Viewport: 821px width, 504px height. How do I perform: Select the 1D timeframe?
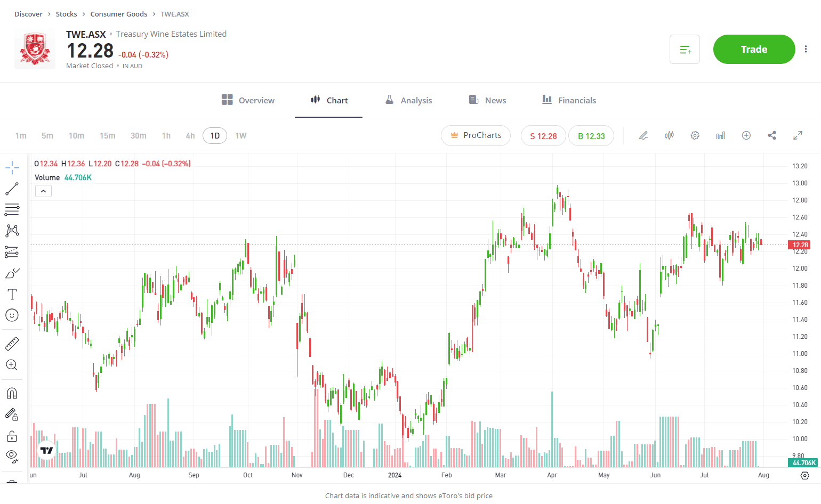click(215, 136)
